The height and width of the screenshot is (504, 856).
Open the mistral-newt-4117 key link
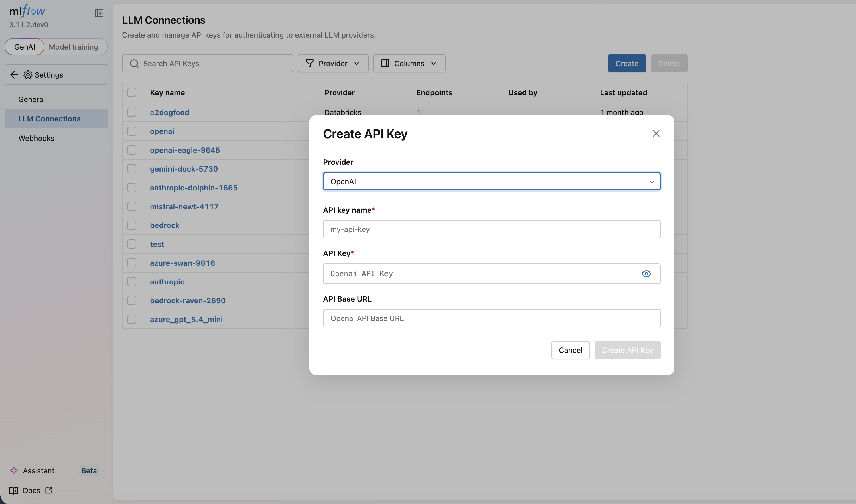click(184, 206)
